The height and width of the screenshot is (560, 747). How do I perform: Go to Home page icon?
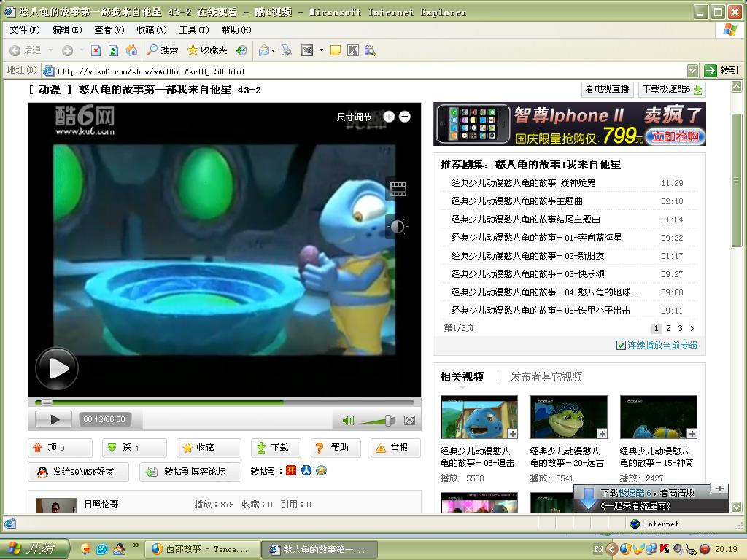click(x=131, y=50)
